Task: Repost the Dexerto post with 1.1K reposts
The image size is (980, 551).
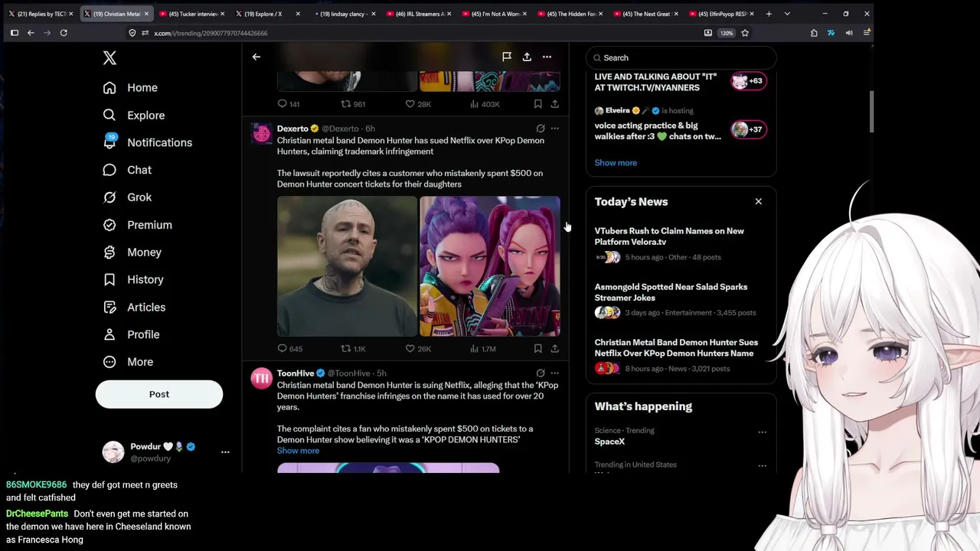Action: 353,349
